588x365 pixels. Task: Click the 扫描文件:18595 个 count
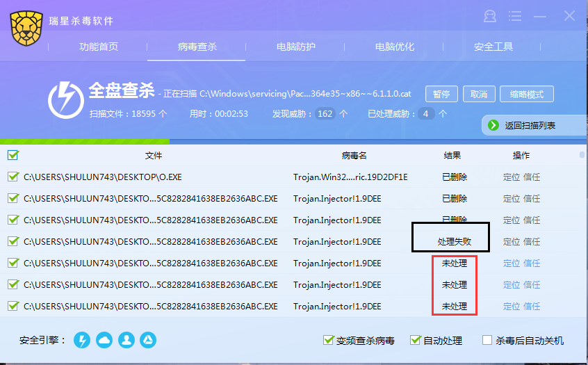[129, 113]
